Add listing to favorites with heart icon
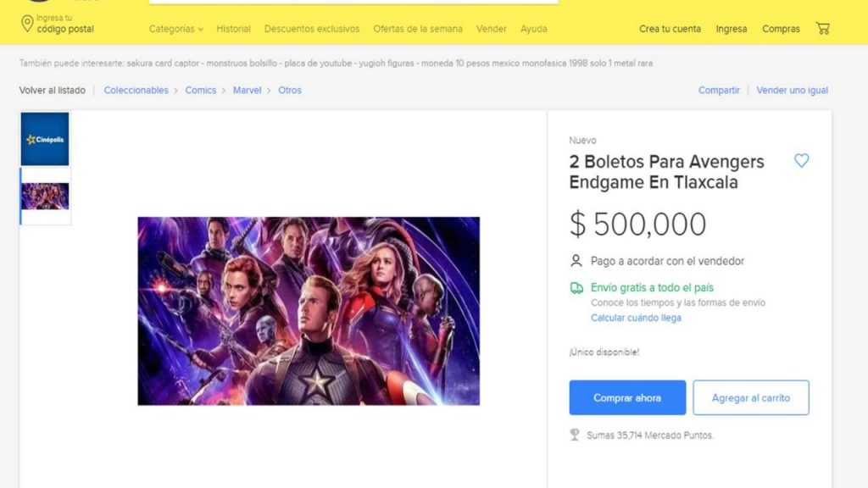The height and width of the screenshot is (488, 868). coord(801,160)
